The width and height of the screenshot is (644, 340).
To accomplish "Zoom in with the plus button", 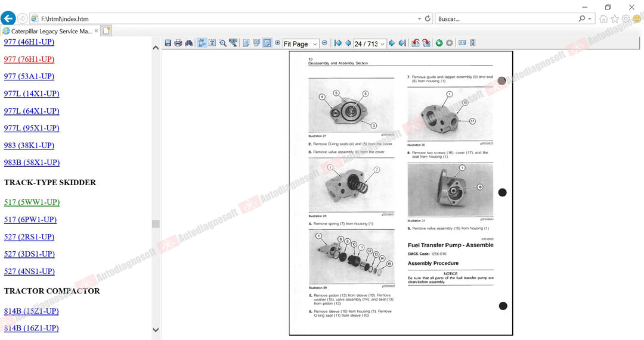I will coord(277,43).
